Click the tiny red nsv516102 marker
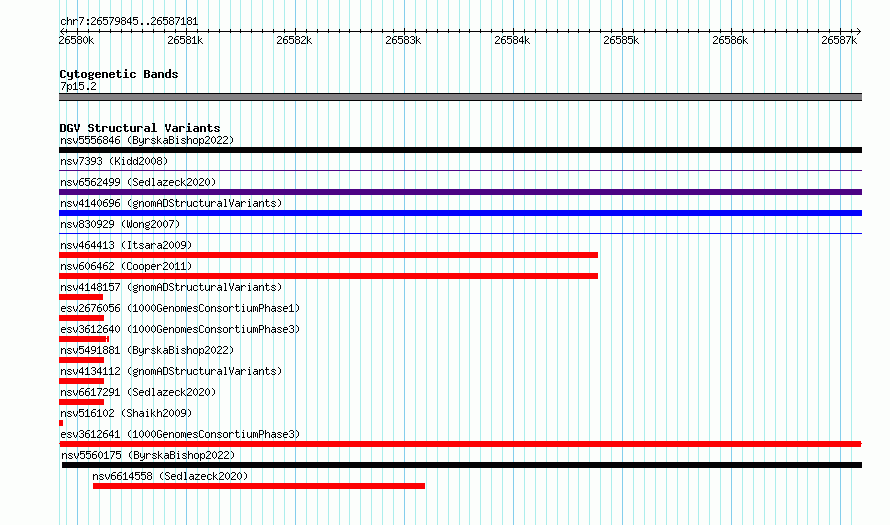This screenshot has height=525, width=890. [61, 423]
